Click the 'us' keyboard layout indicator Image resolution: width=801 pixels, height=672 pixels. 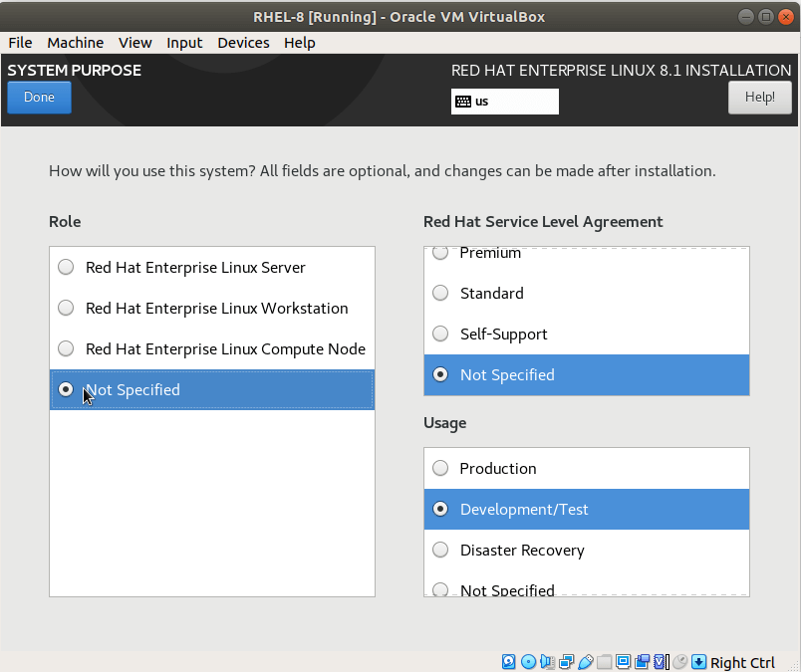(482, 102)
